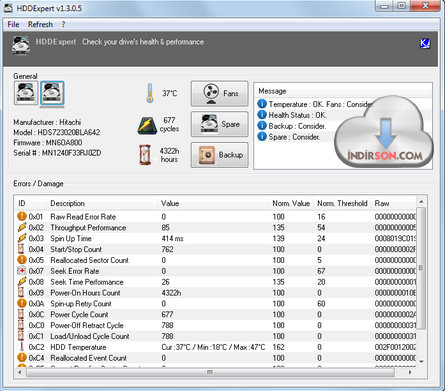Click the 'Serial # : MN1240F33RJ0ZD' text
This screenshot has width=445, height=391.
tap(57, 153)
